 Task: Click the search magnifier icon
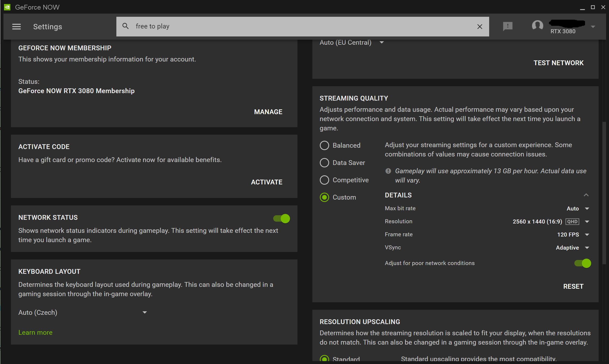tap(125, 26)
